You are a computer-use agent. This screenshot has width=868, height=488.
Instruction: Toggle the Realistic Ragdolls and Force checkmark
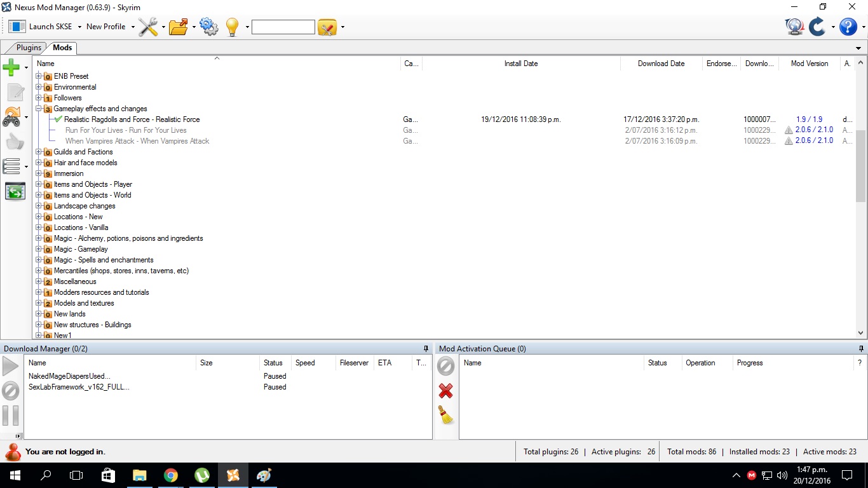click(58, 119)
